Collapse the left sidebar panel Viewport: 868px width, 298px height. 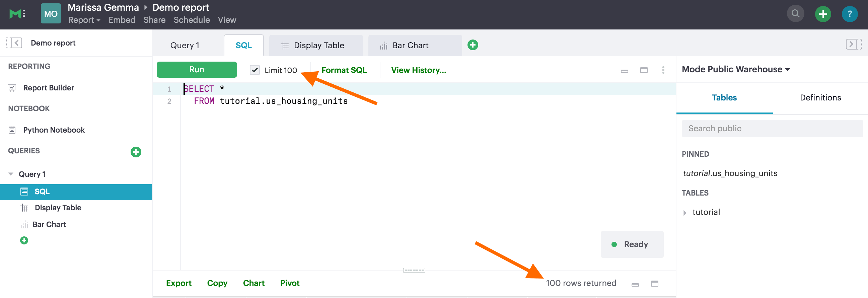(14, 43)
